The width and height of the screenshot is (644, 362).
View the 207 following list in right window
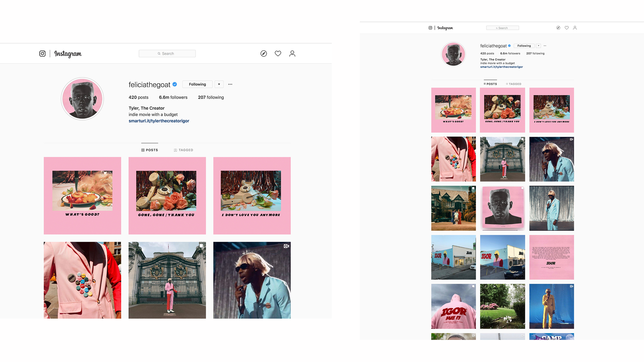pyautogui.click(x=535, y=53)
